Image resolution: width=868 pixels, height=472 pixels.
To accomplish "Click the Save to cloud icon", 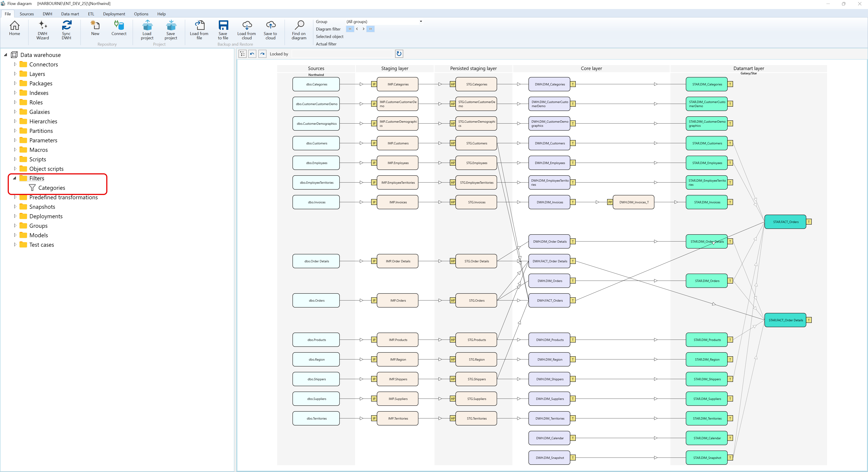I will (270, 30).
